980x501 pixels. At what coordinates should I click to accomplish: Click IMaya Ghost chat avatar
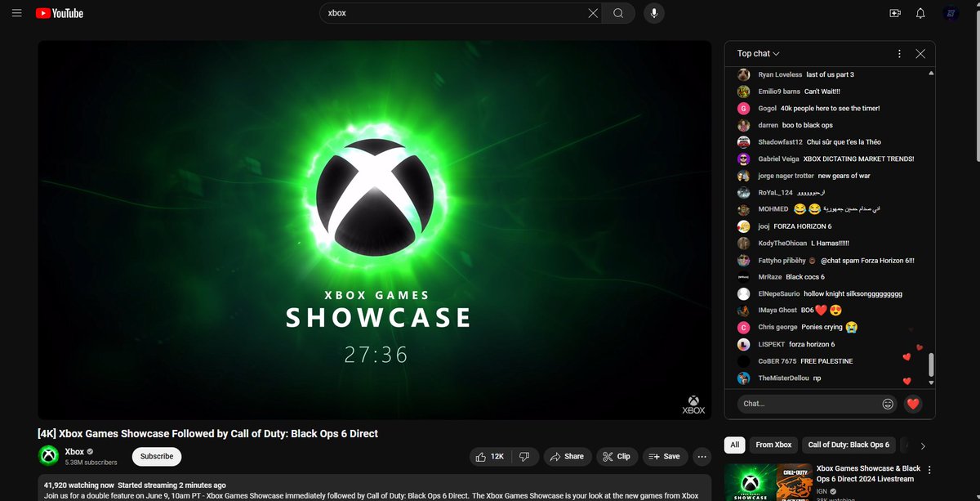click(743, 311)
